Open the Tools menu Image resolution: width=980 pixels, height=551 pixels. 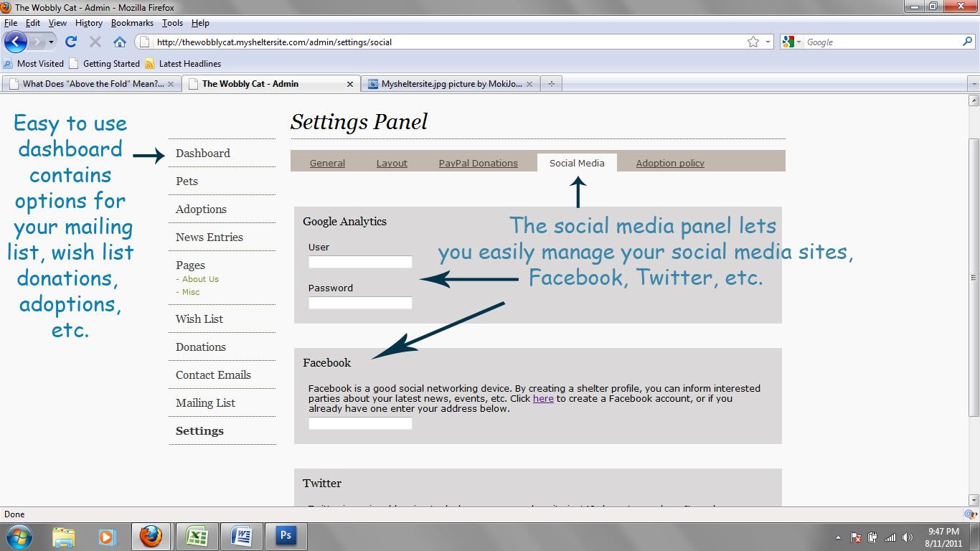point(172,23)
